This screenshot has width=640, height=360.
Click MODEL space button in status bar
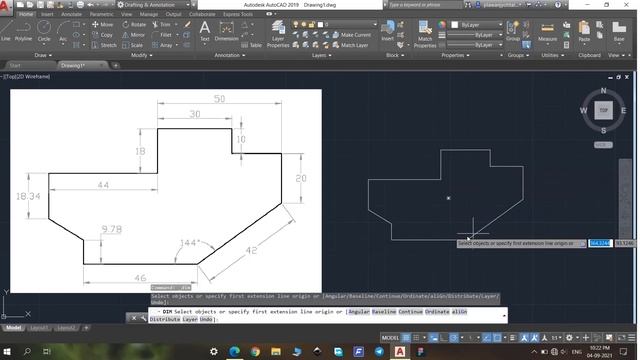pyautogui.click(x=390, y=338)
